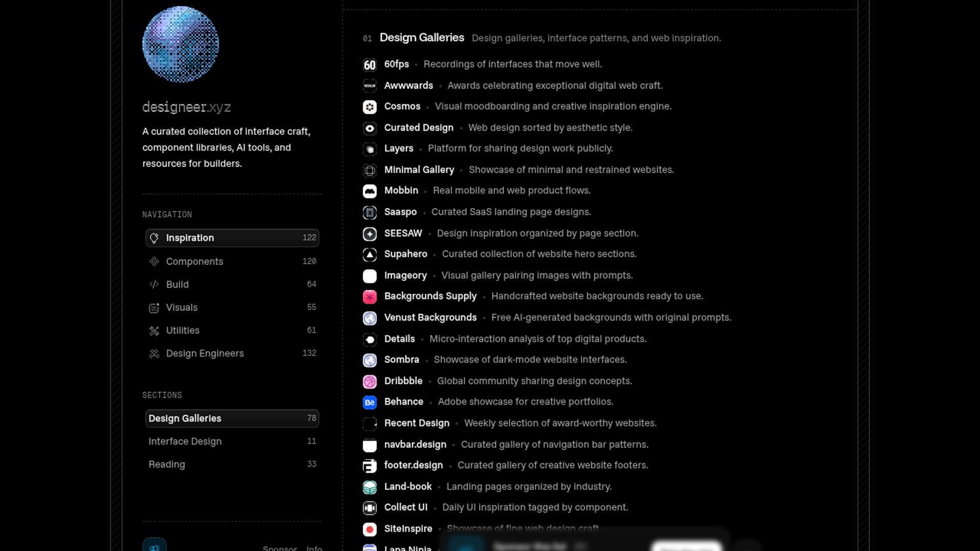The height and width of the screenshot is (551, 980).
Task: Click the Collect UI icon
Action: click(370, 508)
